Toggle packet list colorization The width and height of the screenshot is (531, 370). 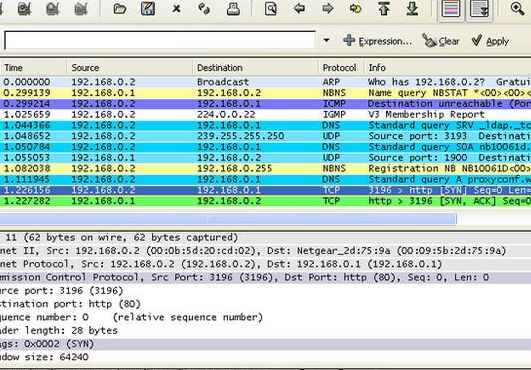click(x=451, y=9)
